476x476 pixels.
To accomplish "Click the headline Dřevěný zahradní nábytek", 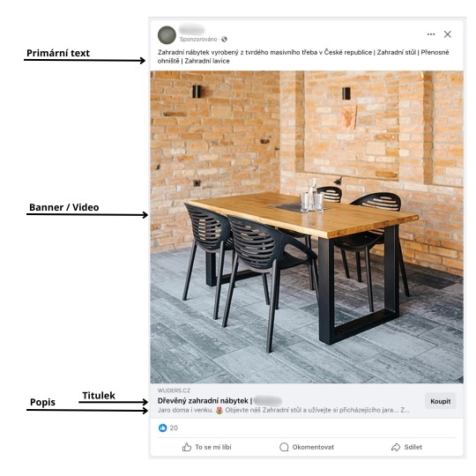I will tap(203, 401).
